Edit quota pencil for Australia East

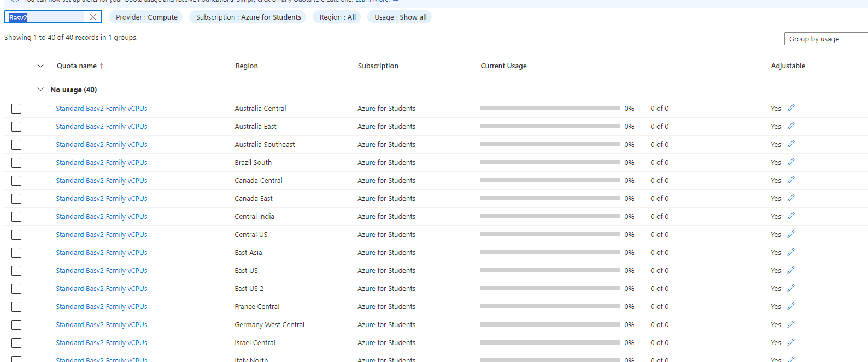(791, 126)
